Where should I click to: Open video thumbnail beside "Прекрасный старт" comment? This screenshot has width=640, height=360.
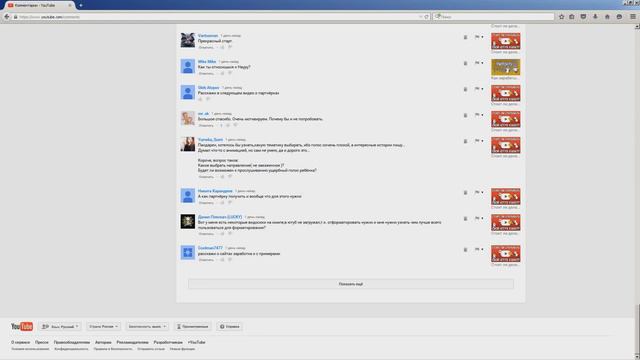click(505, 41)
